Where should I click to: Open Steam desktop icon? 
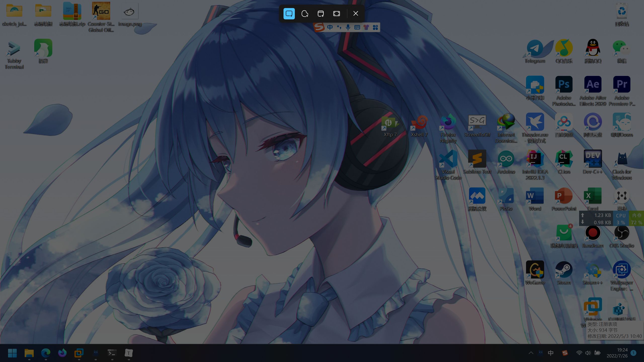coord(564,270)
